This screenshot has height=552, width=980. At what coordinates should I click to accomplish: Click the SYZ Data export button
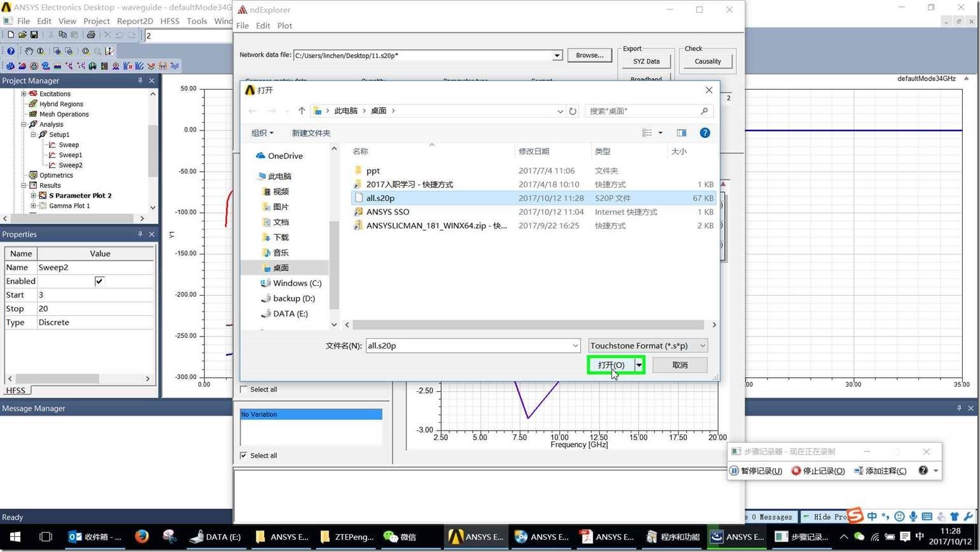[x=646, y=62]
